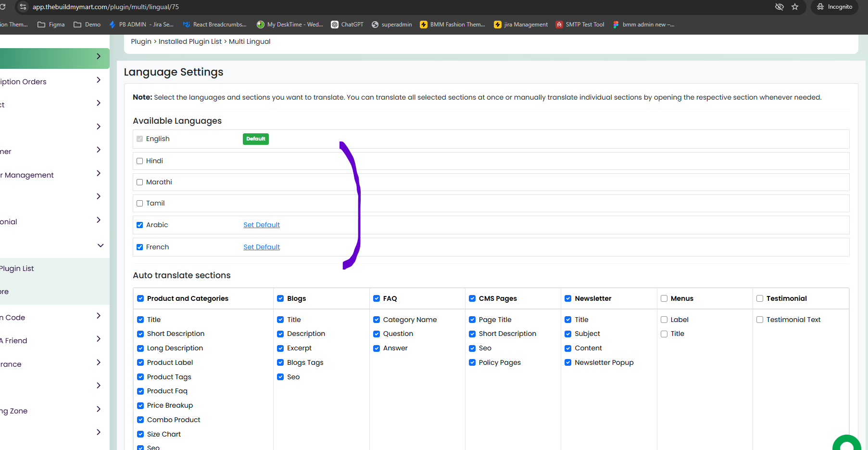
Task: Uncheck the Newsletter Popup checkbox
Action: pyautogui.click(x=568, y=363)
